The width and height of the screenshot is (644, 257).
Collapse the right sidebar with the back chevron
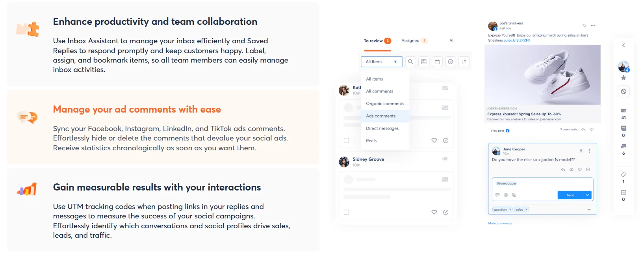tap(624, 45)
